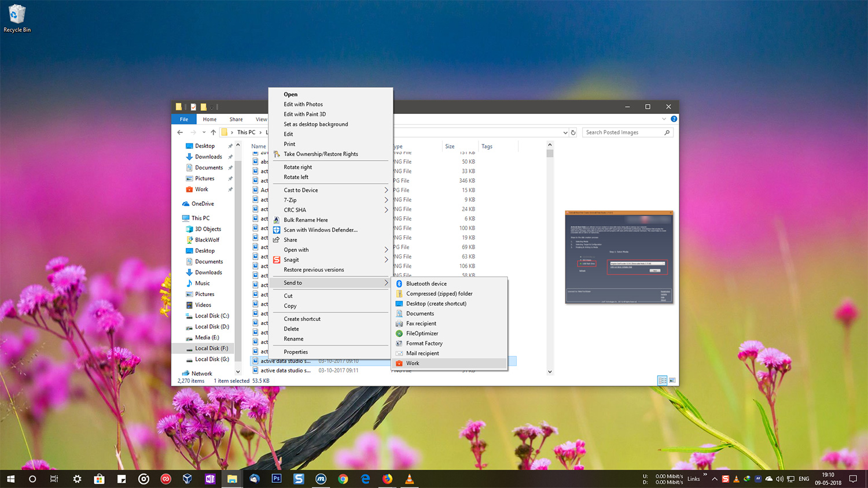Select Edit with Paint 3D

click(305, 114)
